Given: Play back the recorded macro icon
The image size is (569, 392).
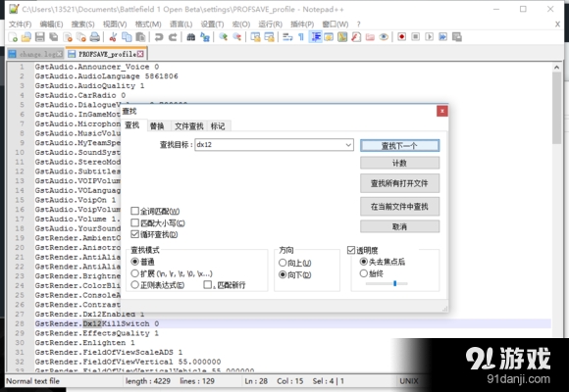Looking at the screenshot, I should tap(429, 37).
